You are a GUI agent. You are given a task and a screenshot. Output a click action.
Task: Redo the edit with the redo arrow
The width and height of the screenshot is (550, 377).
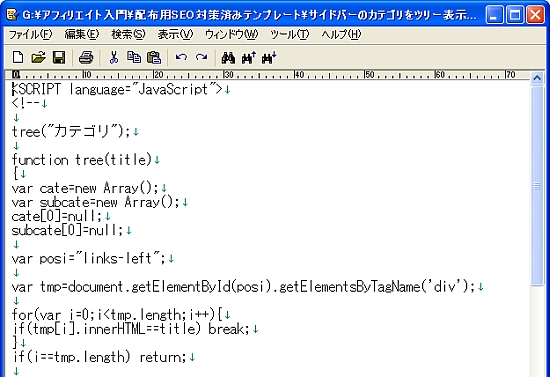(x=201, y=57)
